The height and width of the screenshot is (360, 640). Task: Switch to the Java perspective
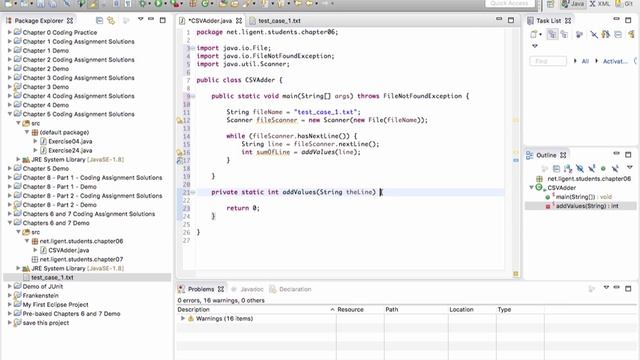pos(572,4)
